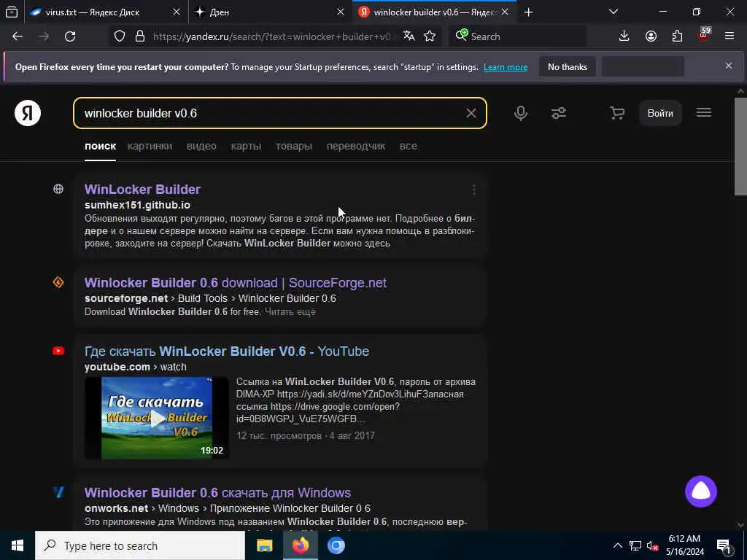Click No thanks in the startup notification
The width and height of the screenshot is (747, 560).
pos(568,67)
